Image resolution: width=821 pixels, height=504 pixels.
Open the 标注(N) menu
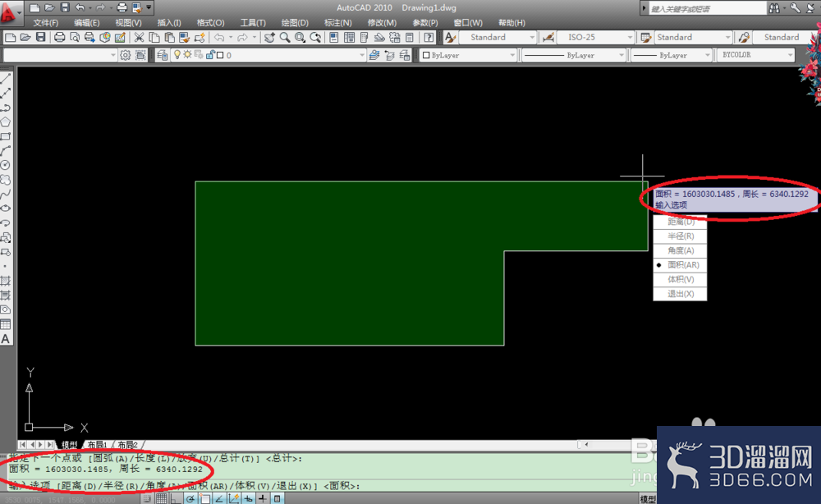coord(337,22)
